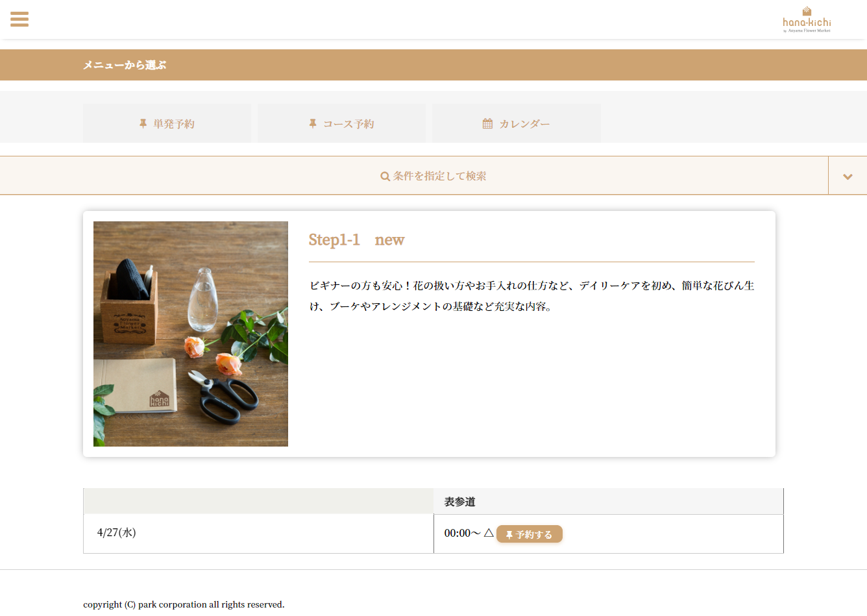Screen dimensions: 867x616
Task: Click the flag icon on コース予約
Action: [x=312, y=123]
